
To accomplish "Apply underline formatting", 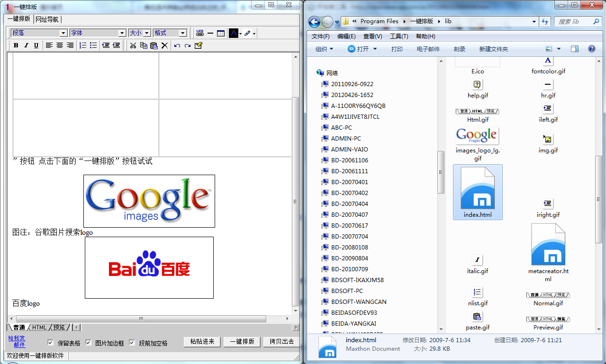I will coord(36,45).
